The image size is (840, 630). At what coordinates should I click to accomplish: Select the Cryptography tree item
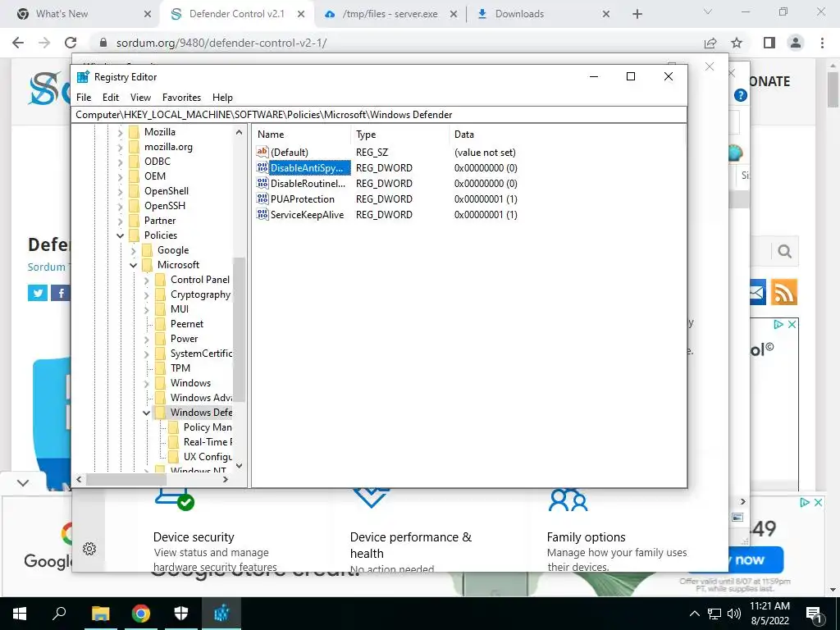pyautogui.click(x=200, y=294)
